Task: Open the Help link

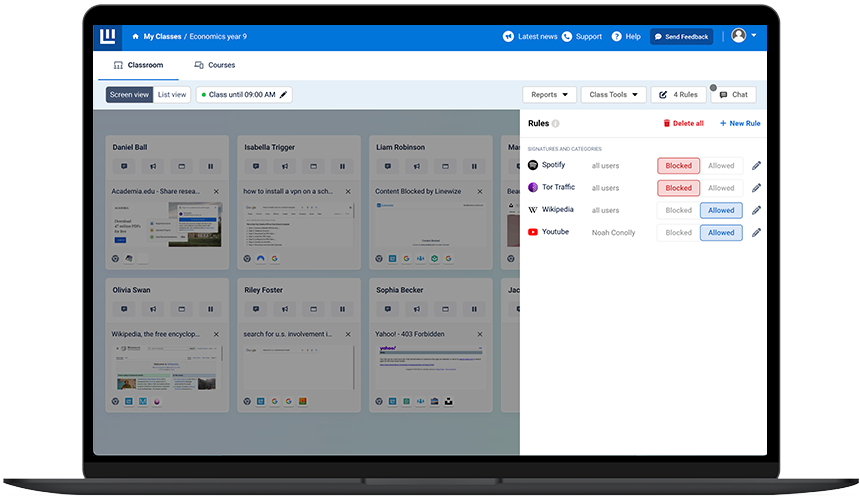Action: point(626,36)
